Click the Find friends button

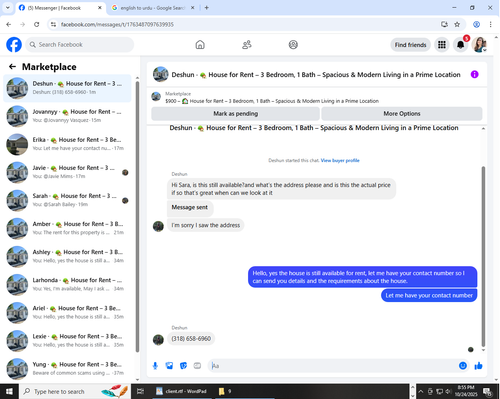410,45
